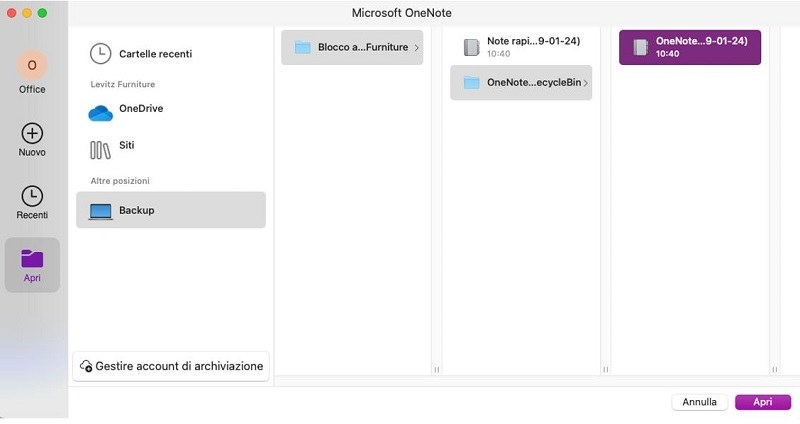Click the OneNote...ecycleBin folder icon

[x=471, y=83]
